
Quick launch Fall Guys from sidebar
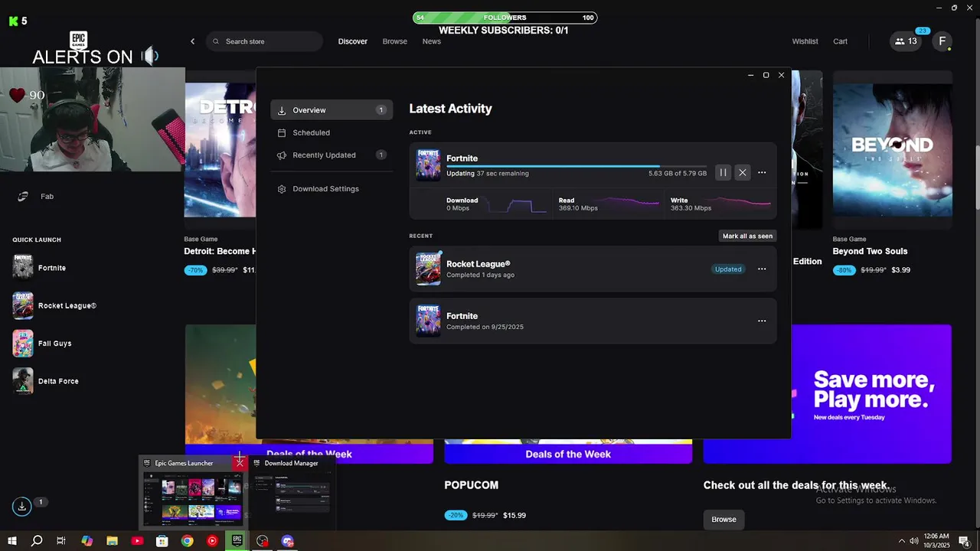coord(43,344)
